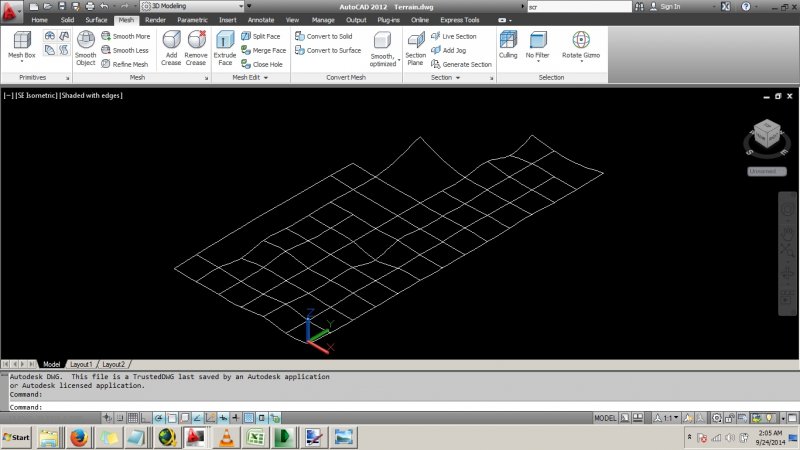Screen dimensions: 800x450
Task: Open the 3D Modeling workspace dropdown
Action: [193, 6]
